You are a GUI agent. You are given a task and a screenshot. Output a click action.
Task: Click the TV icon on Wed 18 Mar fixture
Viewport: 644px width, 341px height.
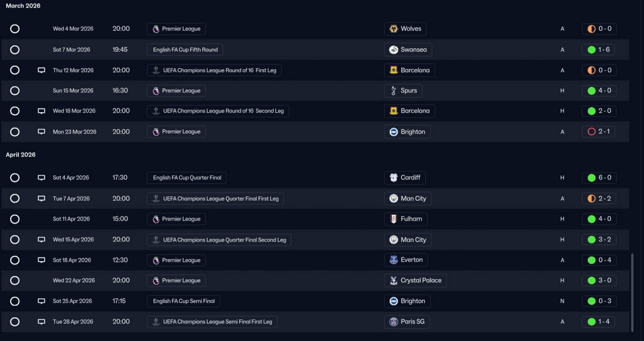pos(42,111)
